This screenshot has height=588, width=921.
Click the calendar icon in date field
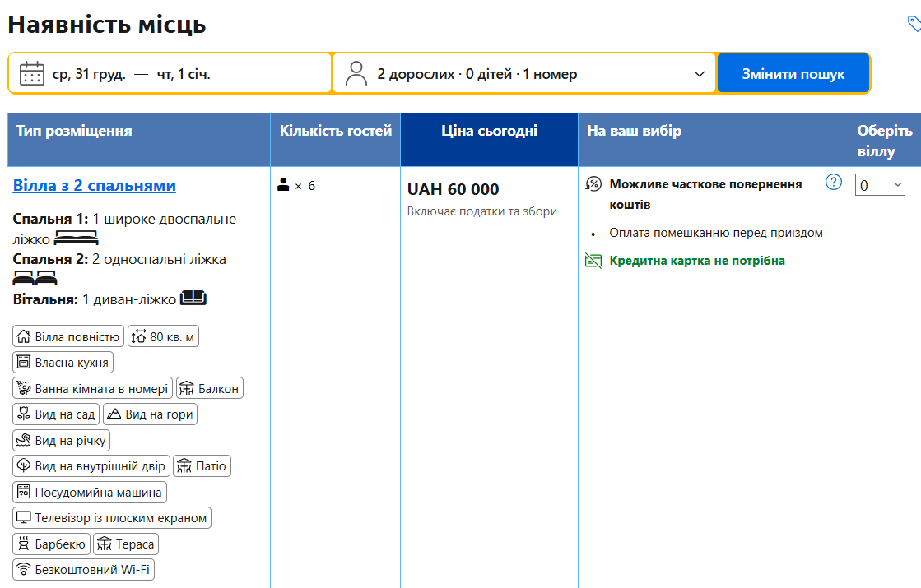pyautogui.click(x=31, y=74)
